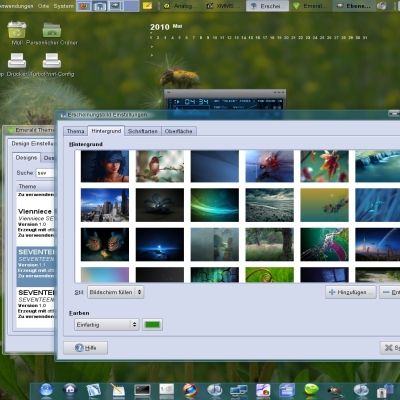Select the orange flower on teal wallpaper
Screen dimensions: 400x400
tap(324, 166)
